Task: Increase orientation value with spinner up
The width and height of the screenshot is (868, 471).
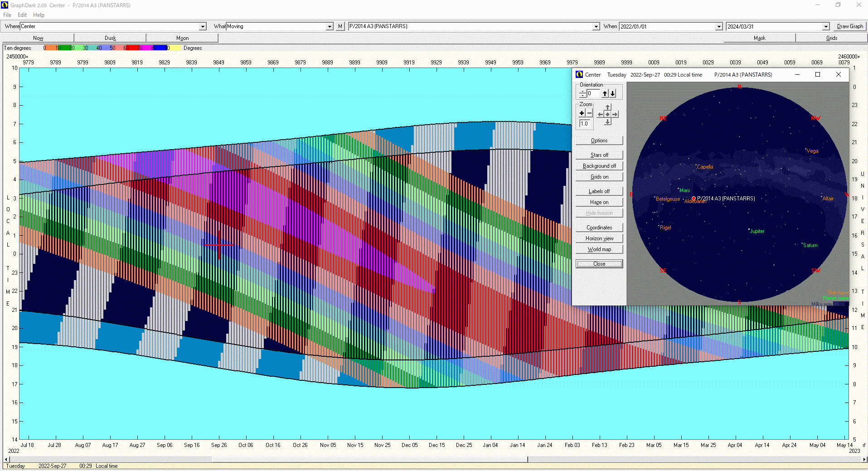Action: [583, 91]
